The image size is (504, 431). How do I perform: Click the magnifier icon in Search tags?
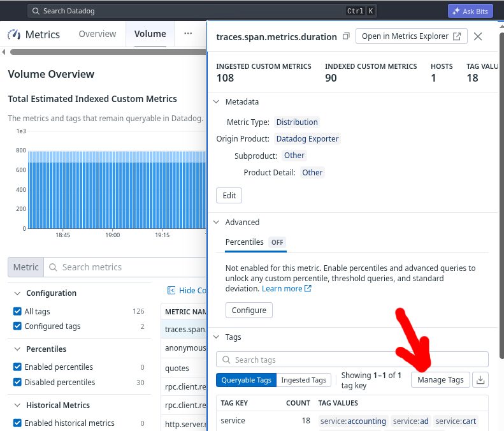(226, 360)
